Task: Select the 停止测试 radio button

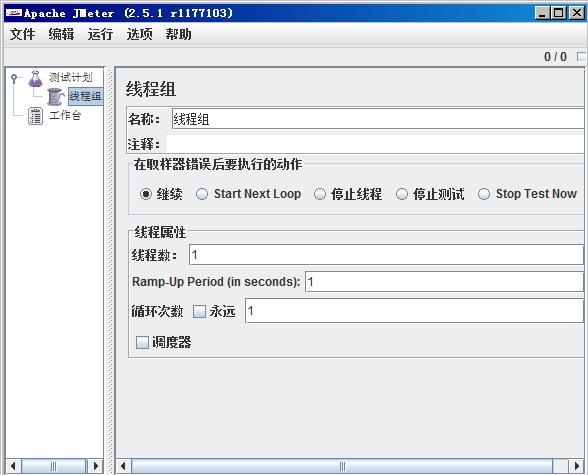Action: 402,194
